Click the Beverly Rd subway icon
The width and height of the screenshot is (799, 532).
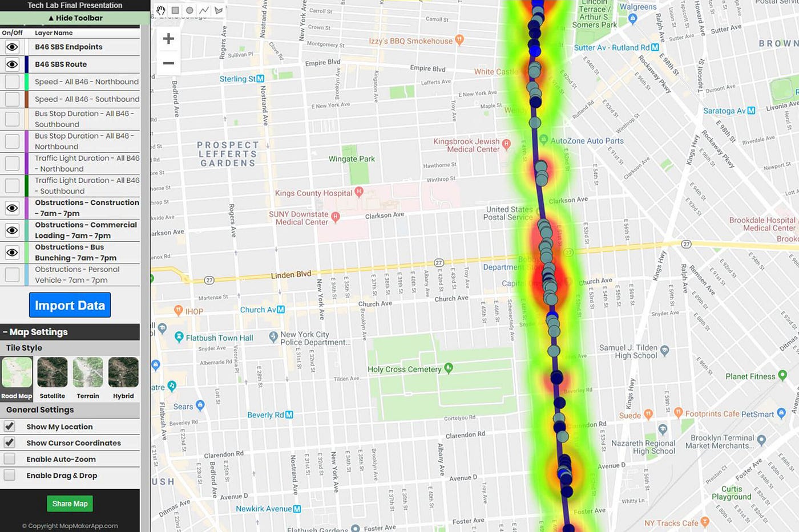click(x=289, y=415)
